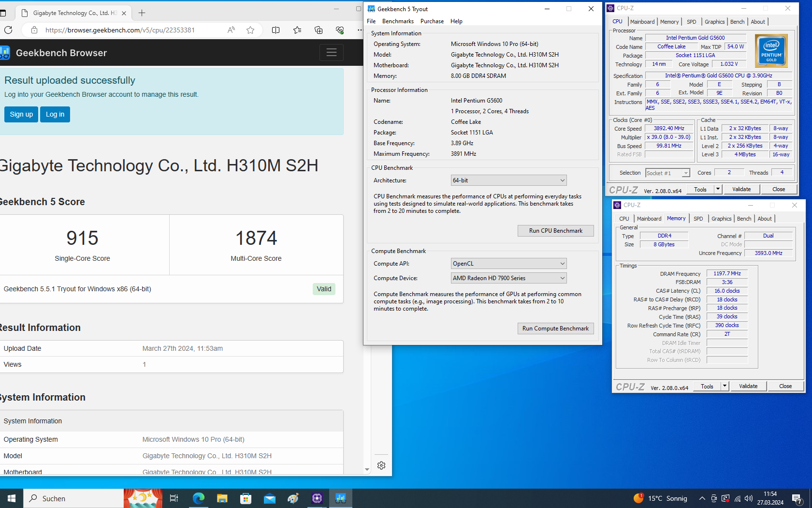Viewport: 812px width, 508px height.
Task: Switch to Mainboard tab in upper CPU-Z
Action: pos(642,22)
